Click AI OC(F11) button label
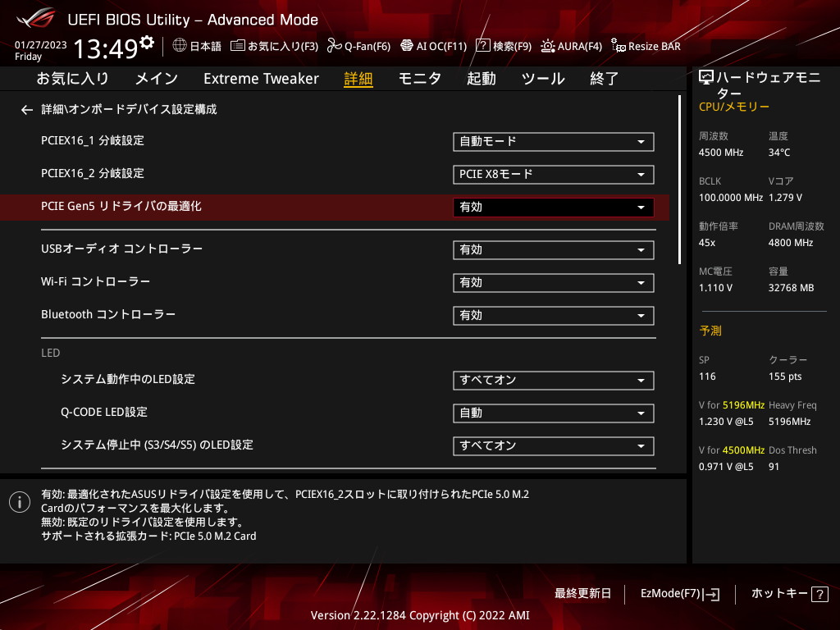Viewport: 840px width, 630px height. coord(441,46)
